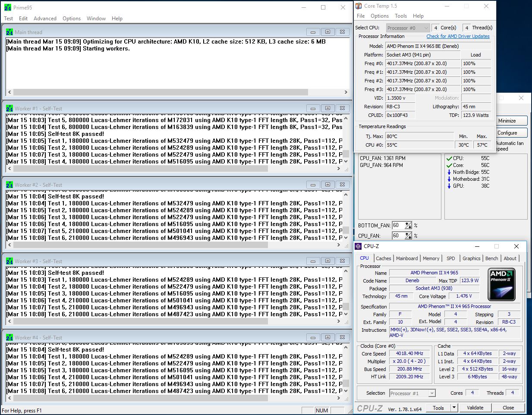Open the Select CPU Processor #0 dropdown
532x415 pixels.
[408, 28]
